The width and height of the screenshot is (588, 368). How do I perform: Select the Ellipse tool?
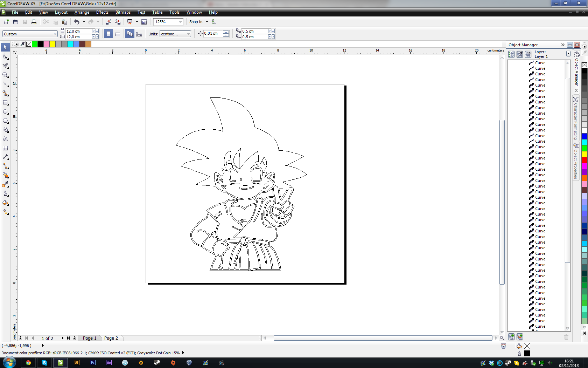click(x=5, y=112)
